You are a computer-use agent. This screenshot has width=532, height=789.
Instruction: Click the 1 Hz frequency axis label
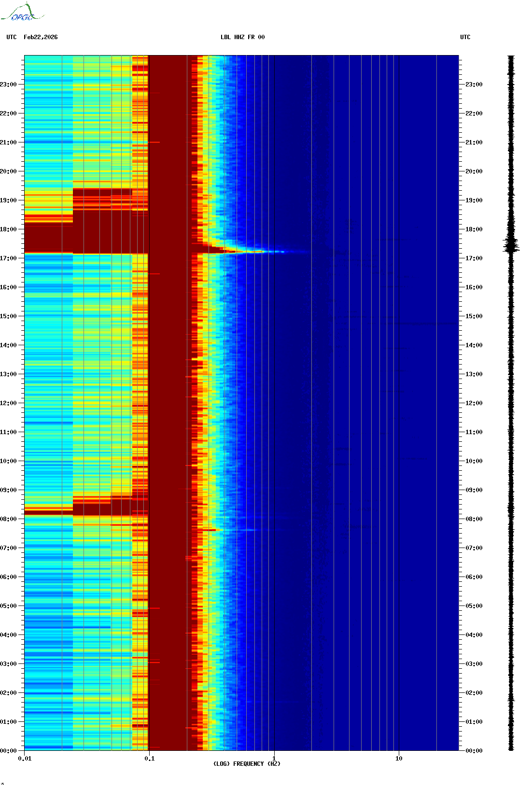[x=274, y=759]
